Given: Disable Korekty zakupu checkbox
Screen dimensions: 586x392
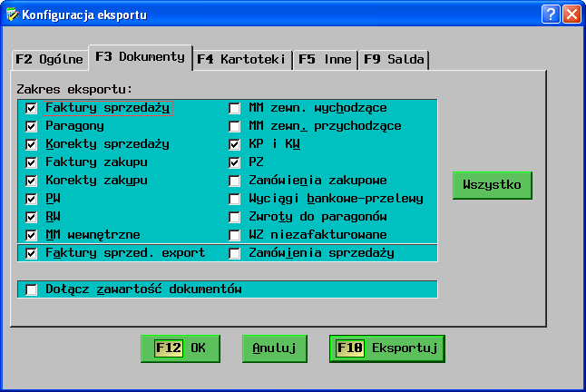Looking at the screenshot, I should 31,181.
